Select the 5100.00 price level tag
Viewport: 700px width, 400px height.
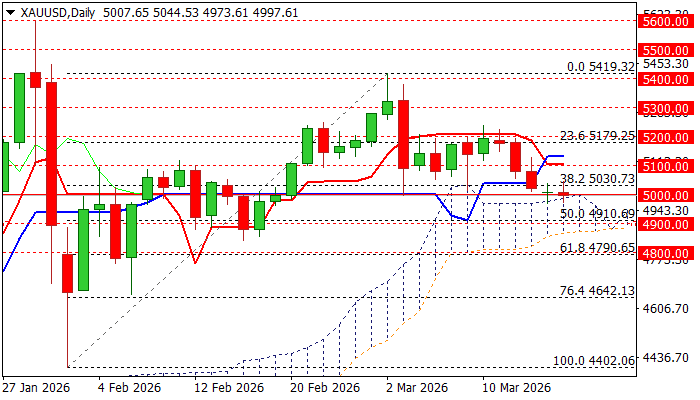click(x=667, y=166)
